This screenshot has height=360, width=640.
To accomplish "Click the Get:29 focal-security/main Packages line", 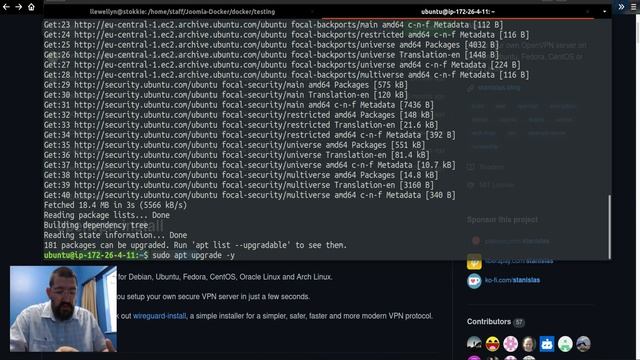I will tap(226, 85).
